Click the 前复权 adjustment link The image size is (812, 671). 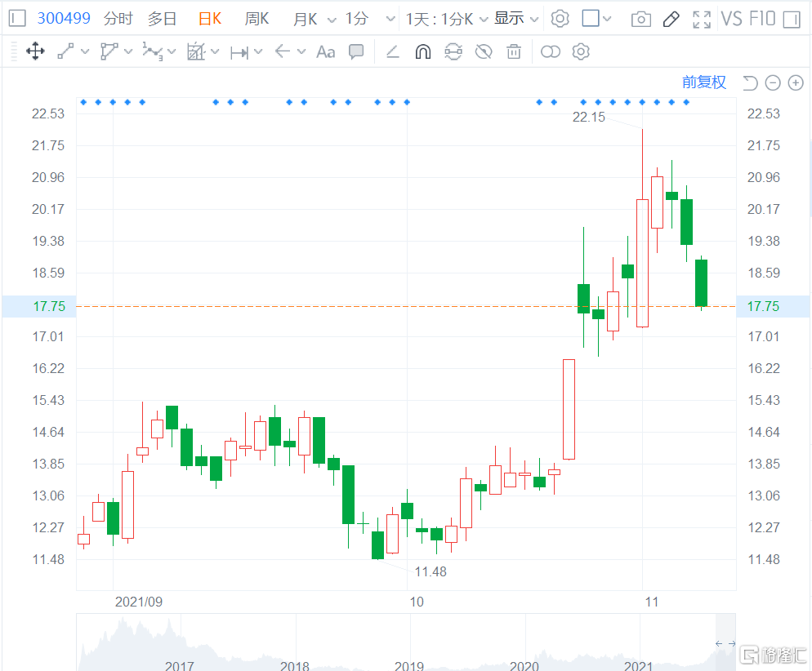tap(704, 82)
